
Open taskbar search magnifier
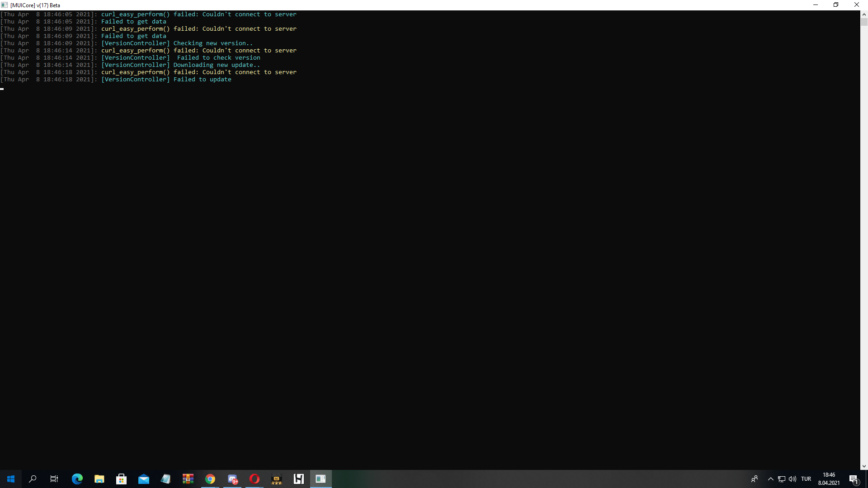tap(33, 479)
